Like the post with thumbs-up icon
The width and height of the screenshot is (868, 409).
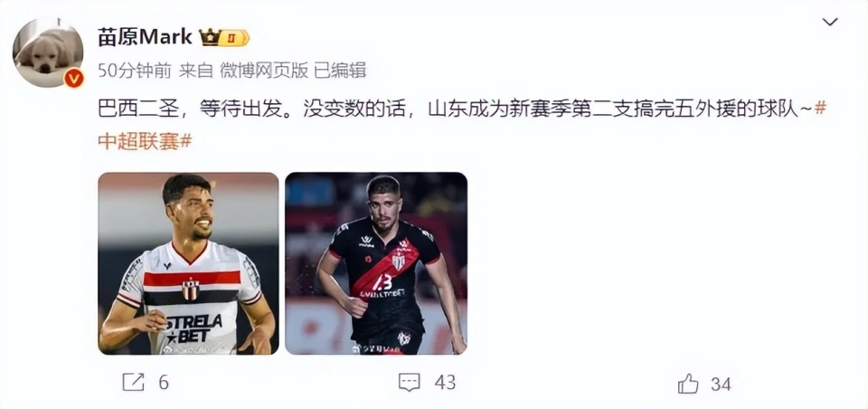point(688,383)
